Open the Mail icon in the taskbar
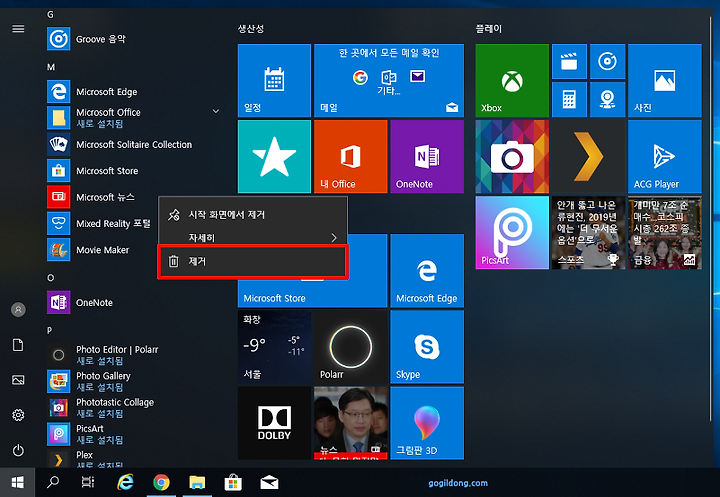 click(269, 482)
